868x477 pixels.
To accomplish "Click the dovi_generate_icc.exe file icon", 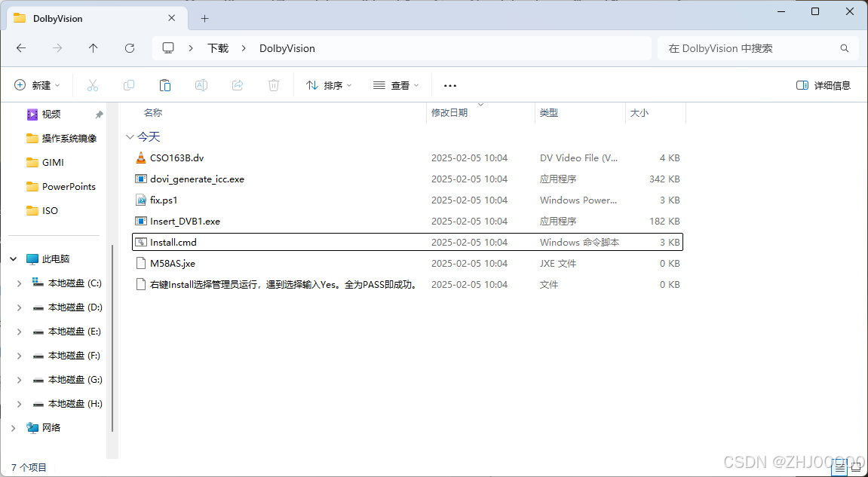I will coord(140,179).
